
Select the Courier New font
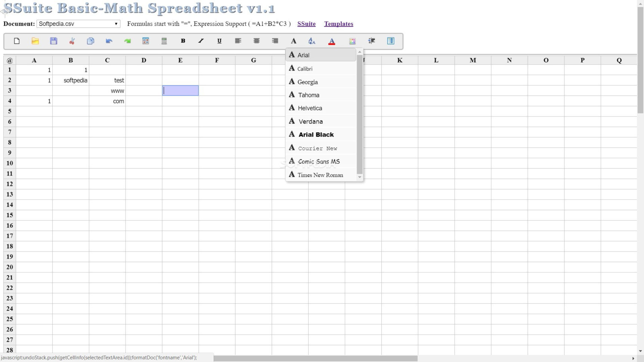point(318,148)
